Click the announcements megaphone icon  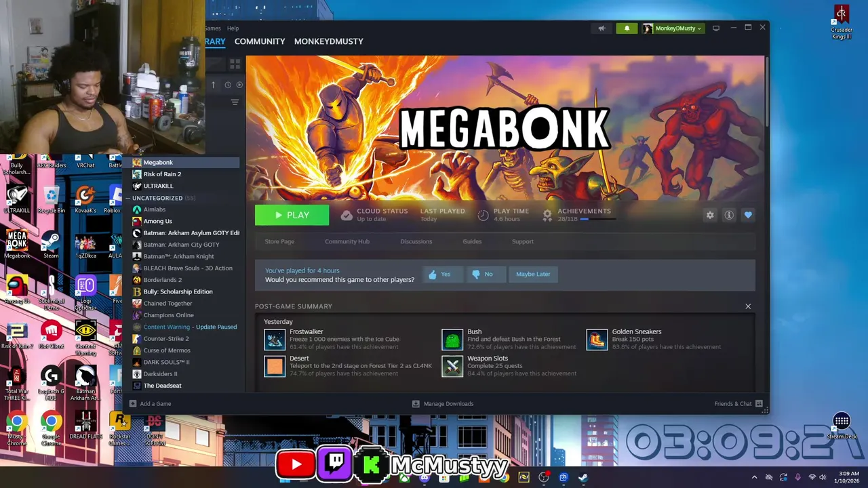pyautogui.click(x=601, y=28)
